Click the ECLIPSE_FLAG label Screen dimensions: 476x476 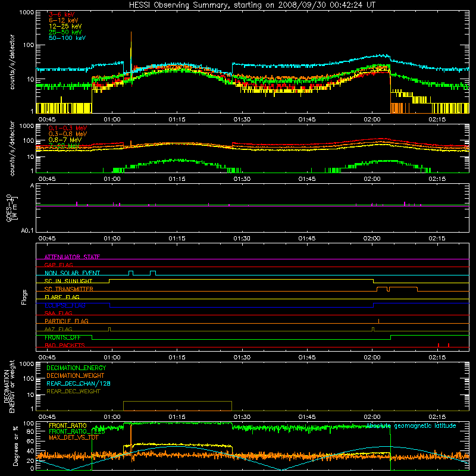tap(65, 305)
